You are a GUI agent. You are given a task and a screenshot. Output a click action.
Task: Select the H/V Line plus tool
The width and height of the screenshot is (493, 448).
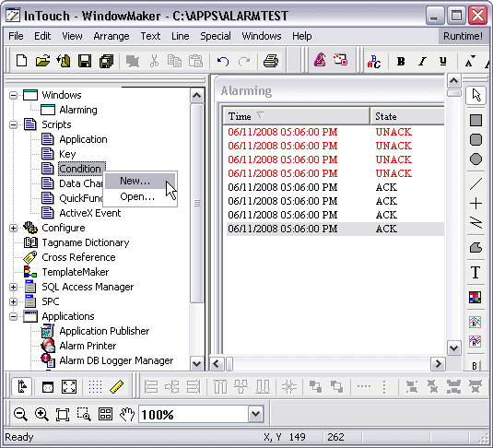click(x=475, y=203)
